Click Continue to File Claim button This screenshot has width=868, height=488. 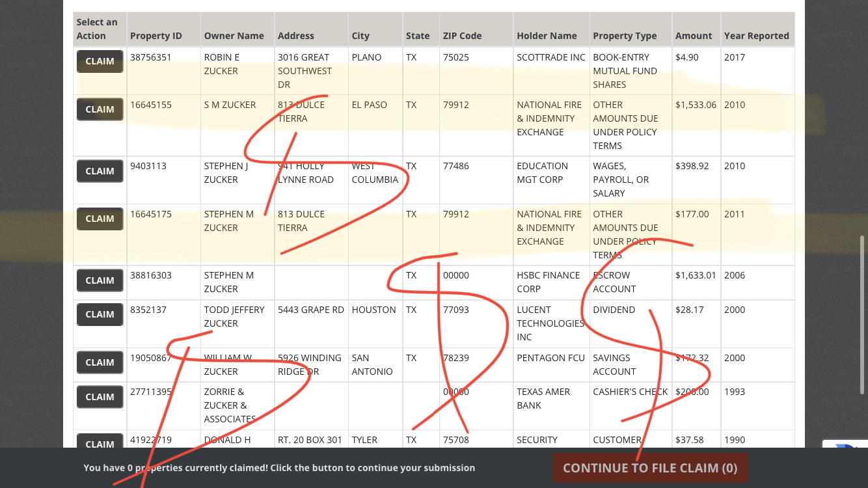650,468
